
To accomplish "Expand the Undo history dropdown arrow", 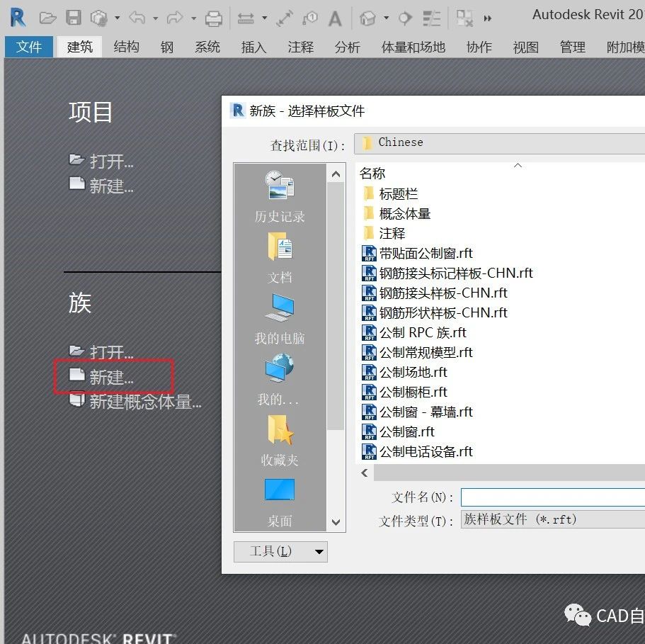I will 156,18.
